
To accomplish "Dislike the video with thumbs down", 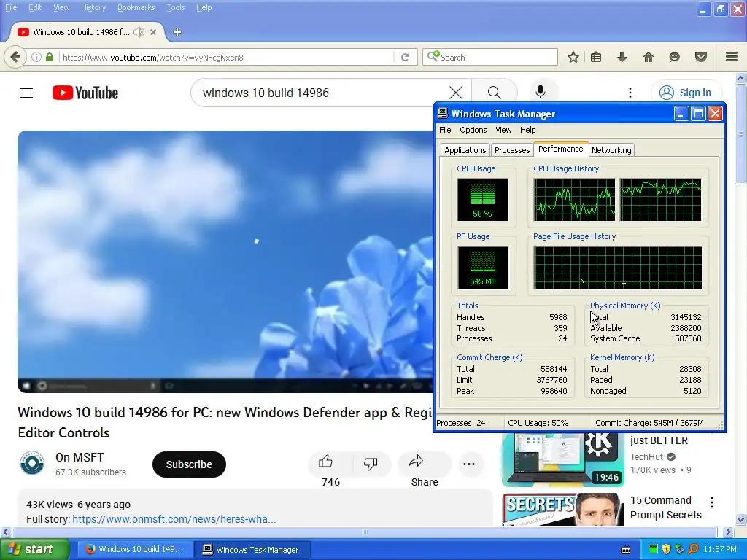I will point(371,463).
